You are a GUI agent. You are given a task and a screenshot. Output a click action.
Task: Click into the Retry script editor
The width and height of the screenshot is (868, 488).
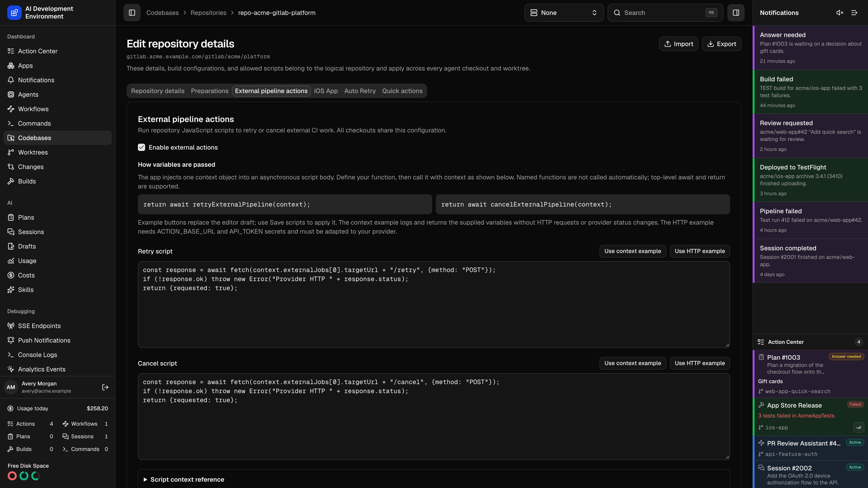click(x=434, y=305)
